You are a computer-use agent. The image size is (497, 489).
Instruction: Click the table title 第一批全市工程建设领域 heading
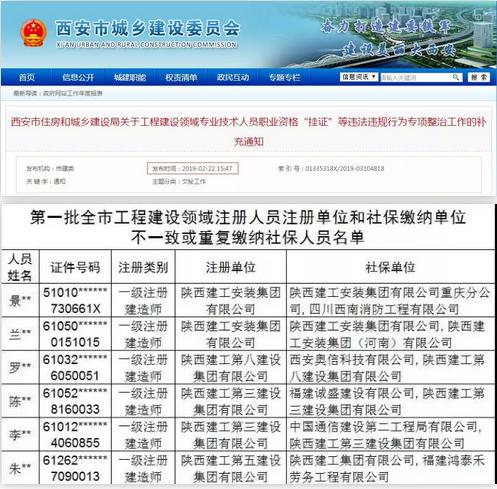(248, 227)
